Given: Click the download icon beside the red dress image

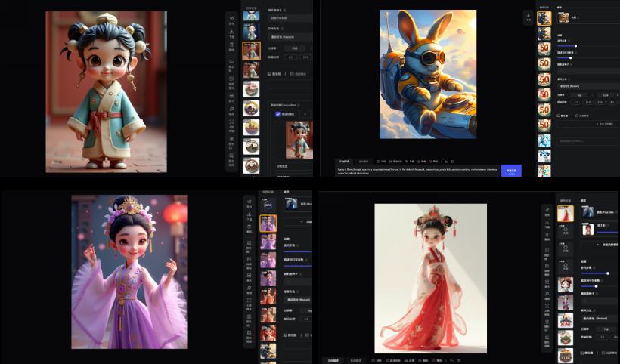Looking at the screenshot, I should pos(547,217).
